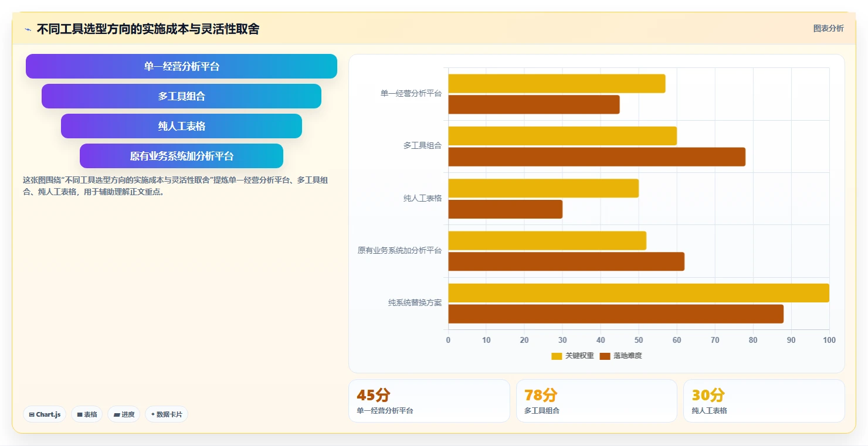This screenshot has height=446, width=868.
Task: Select the 原有业务系统加分析平台 funnel bar
Action: coord(181,156)
